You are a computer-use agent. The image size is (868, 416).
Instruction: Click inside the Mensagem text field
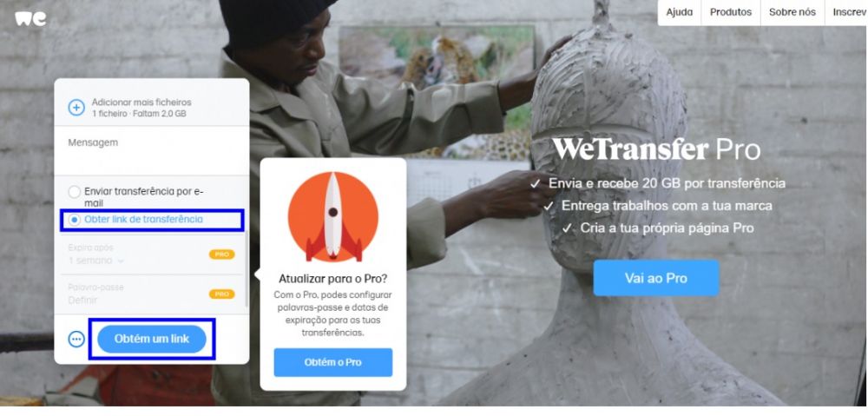click(152, 150)
